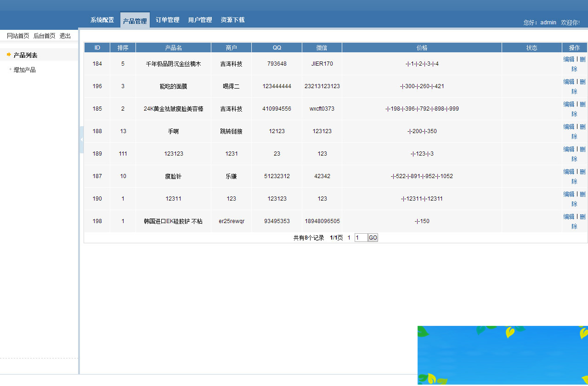This screenshot has width=588, height=386.
Task: Open the 订单管理 tab
Action: click(167, 20)
